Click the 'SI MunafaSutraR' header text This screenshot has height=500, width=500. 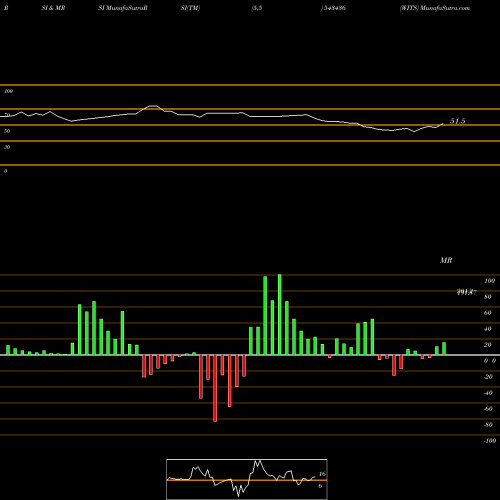click(123, 8)
